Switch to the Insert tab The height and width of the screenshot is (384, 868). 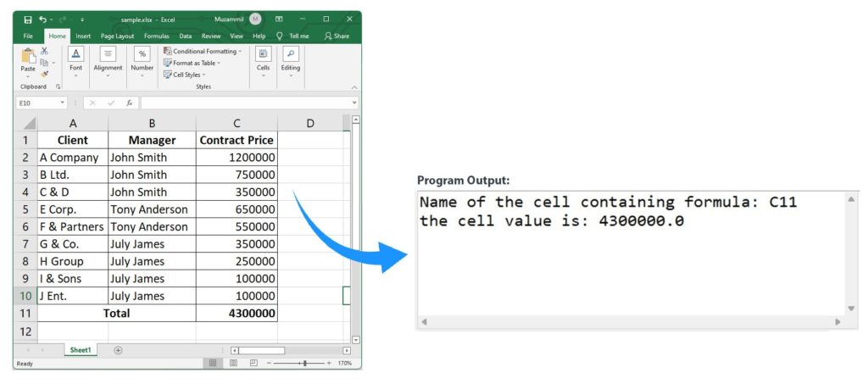83,36
